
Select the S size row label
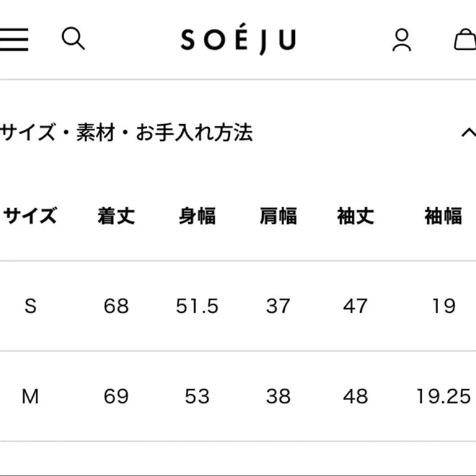31,306
